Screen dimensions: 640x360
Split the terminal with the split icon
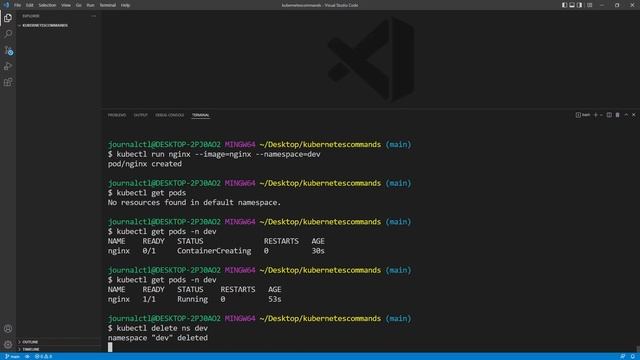pyautogui.click(x=609, y=115)
